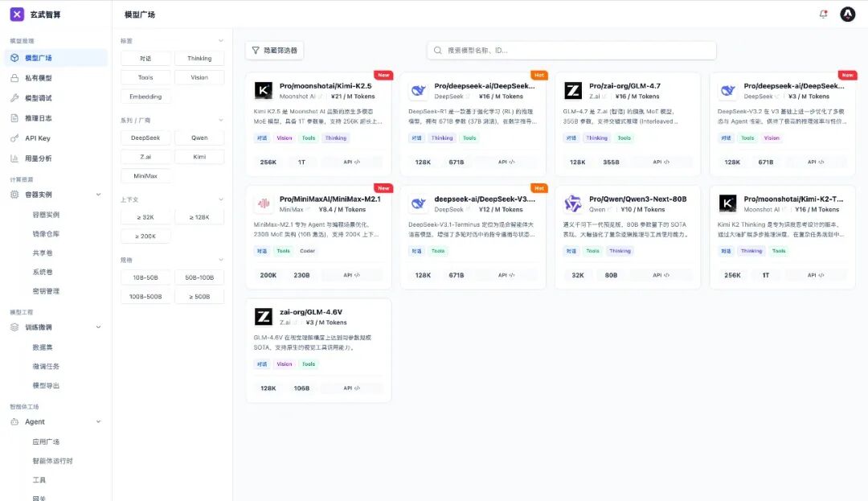Open 私有模型 in the sidebar

pos(39,78)
